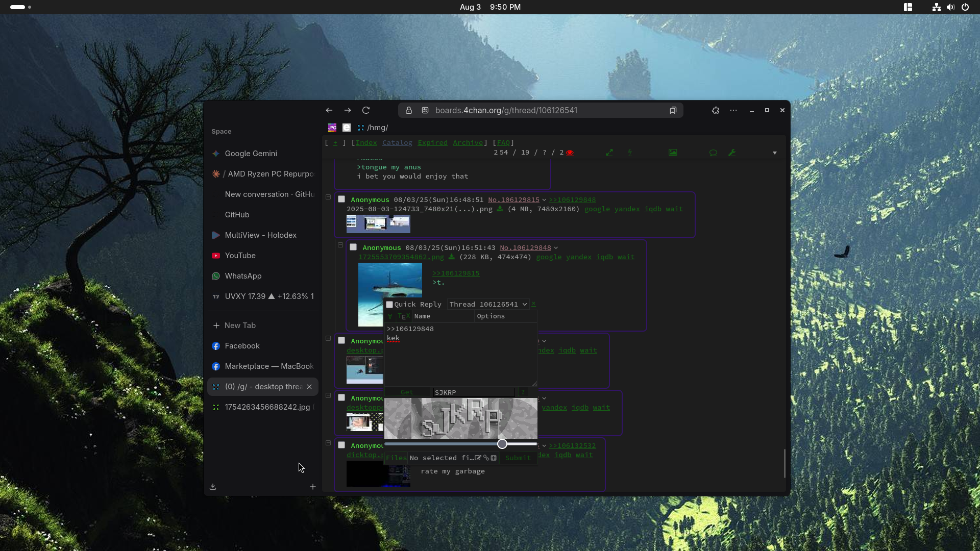This screenshot has height=551, width=980.
Task: Reload the 4chan thread page
Action: point(366,110)
